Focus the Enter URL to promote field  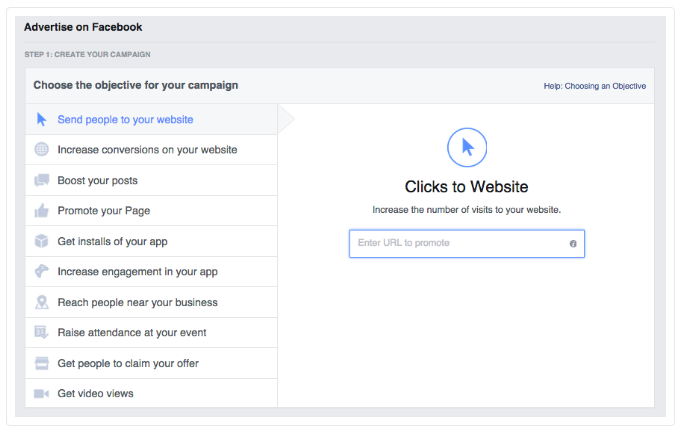(x=467, y=244)
